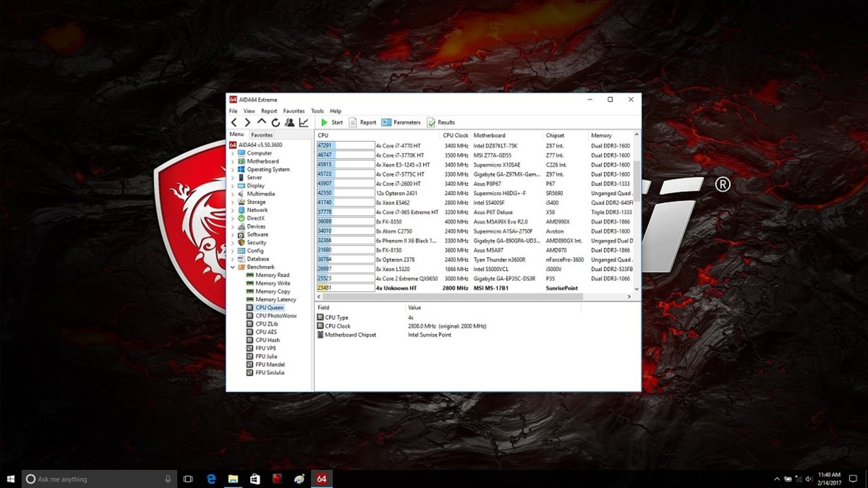Click the CPU Clock column header
868x488 pixels.
tap(455, 136)
